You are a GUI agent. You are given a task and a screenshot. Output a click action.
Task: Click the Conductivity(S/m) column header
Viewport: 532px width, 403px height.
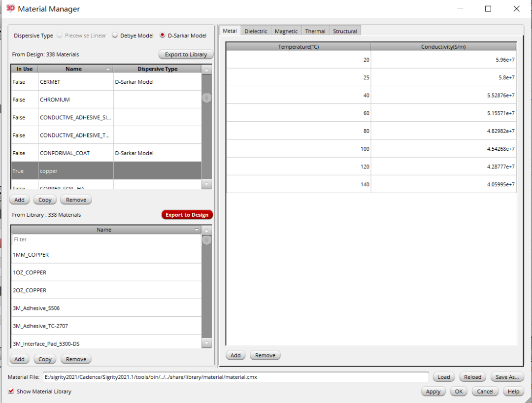click(443, 46)
